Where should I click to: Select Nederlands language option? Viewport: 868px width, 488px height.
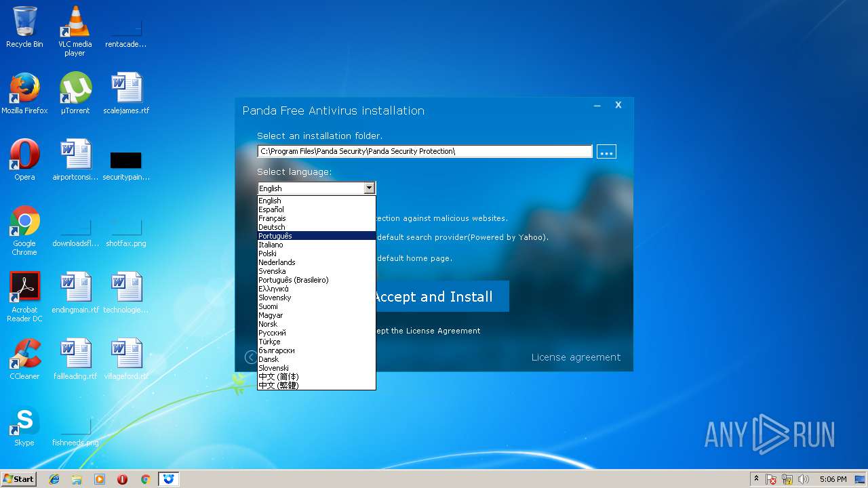317,262
